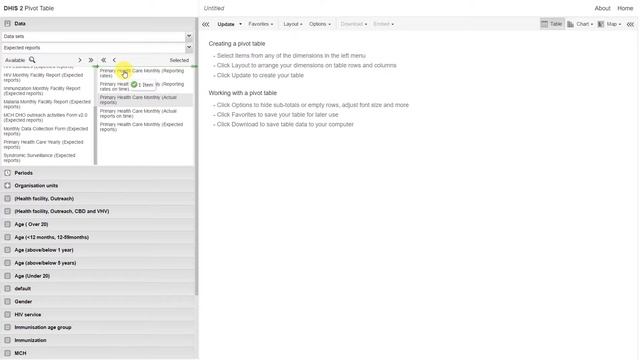The width and height of the screenshot is (640, 360).
Task: Select Primary Health Care Monthly (Expected reports) in Selected
Action: coord(145,127)
